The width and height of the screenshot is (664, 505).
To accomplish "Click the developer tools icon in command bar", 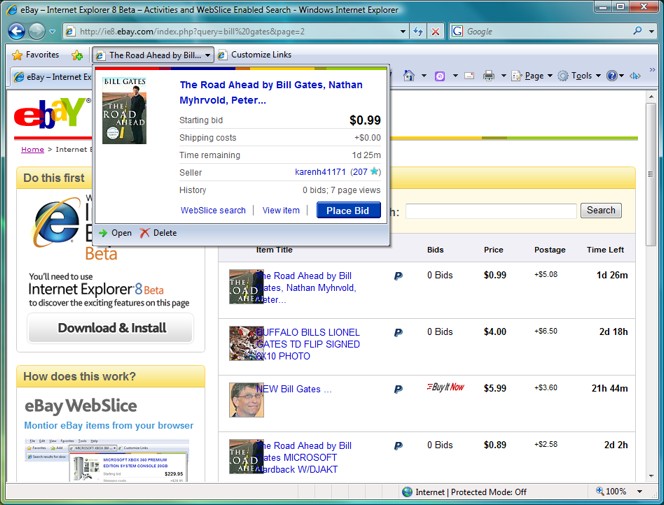I will coord(635,76).
